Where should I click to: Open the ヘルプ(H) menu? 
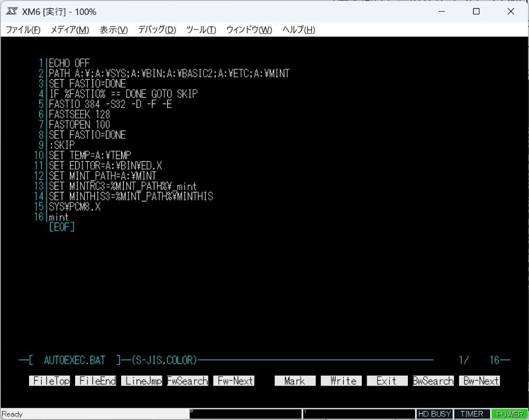(x=298, y=30)
